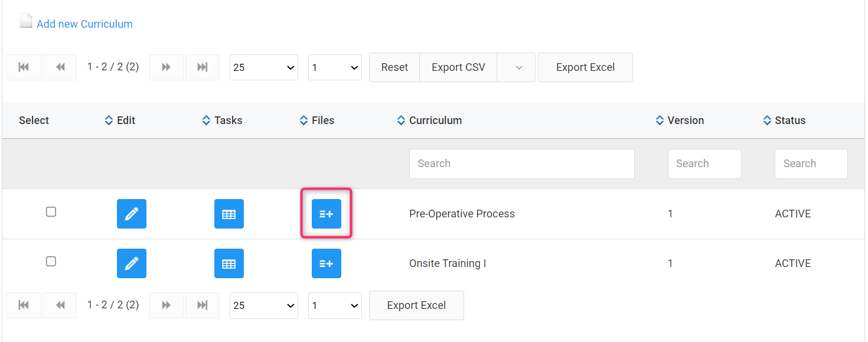
Task: Open bottom rows-per-page dropdown showing 25
Action: tap(264, 305)
